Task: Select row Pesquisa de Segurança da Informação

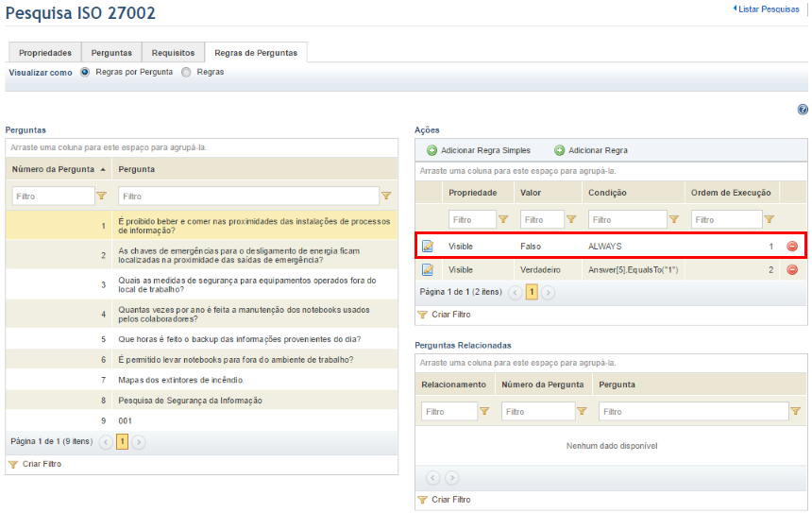Action: [x=201, y=400]
